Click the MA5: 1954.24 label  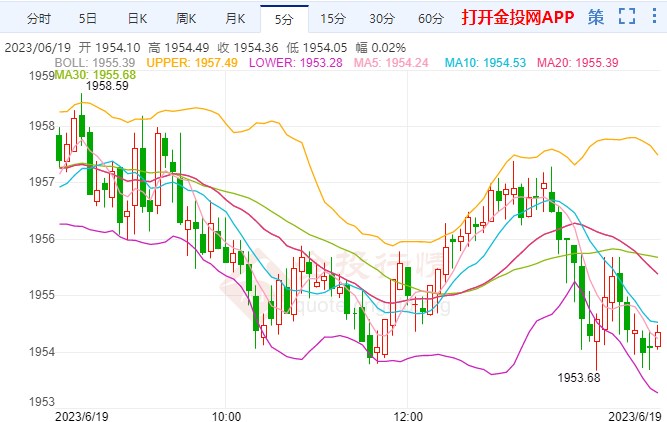[x=391, y=63]
